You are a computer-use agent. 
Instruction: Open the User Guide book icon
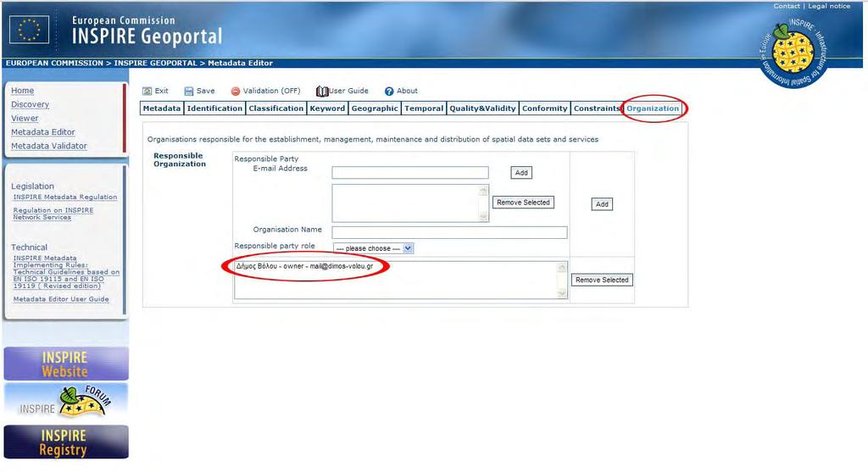[322, 92]
